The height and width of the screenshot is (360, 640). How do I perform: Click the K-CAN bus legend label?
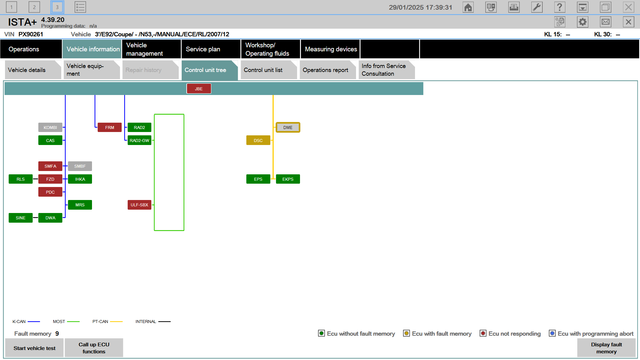[19, 322]
